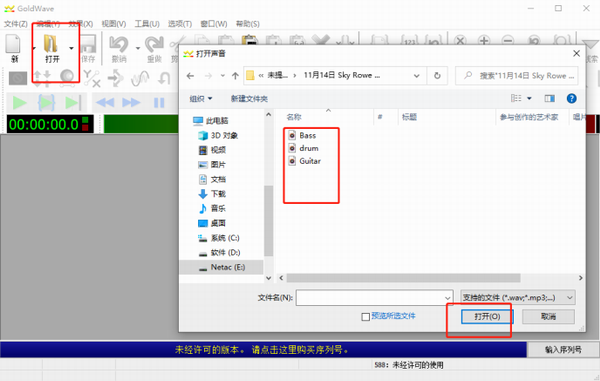Open the Organize (组织) dropdown menu
Image resolution: width=600 pixels, height=381 pixels.
tap(201, 99)
